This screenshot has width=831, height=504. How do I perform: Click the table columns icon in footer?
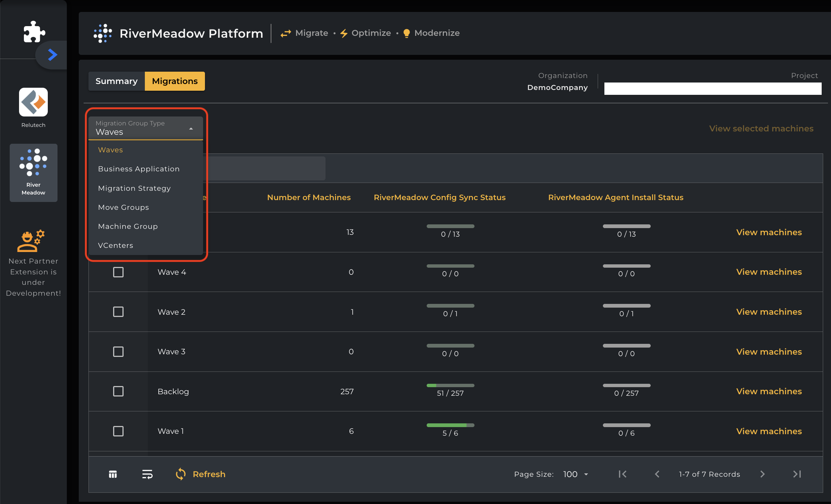tap(113, 474)
